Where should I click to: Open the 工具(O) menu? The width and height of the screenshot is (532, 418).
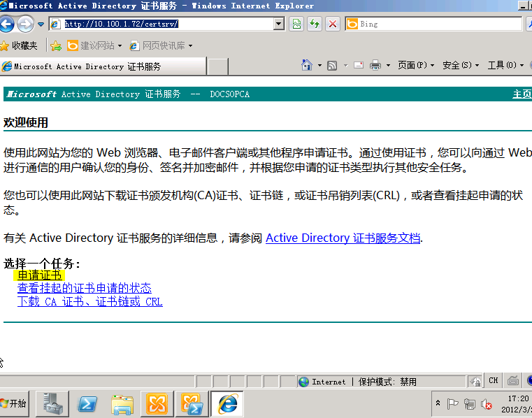point(505,65)
